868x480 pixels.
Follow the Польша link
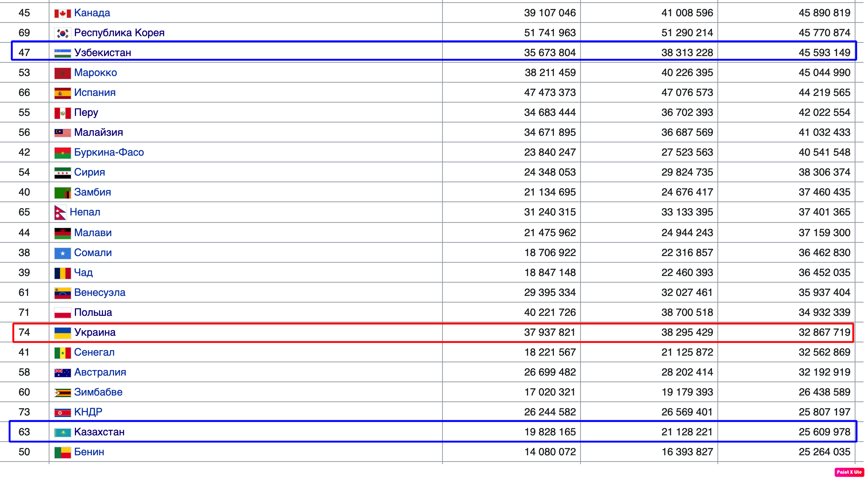pyautogui.click(x=93, y=312)
